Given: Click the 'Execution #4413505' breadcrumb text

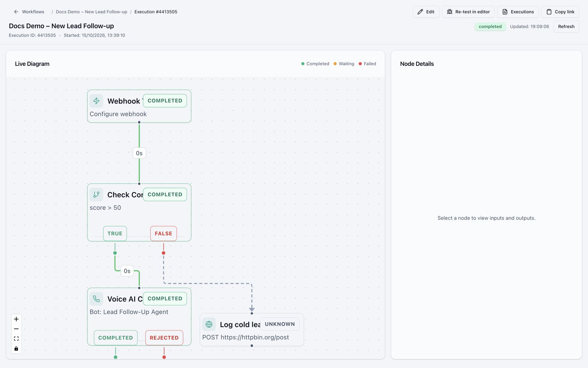Looking at the screenshot, I should pyautogui.click(x=156, y=12).
